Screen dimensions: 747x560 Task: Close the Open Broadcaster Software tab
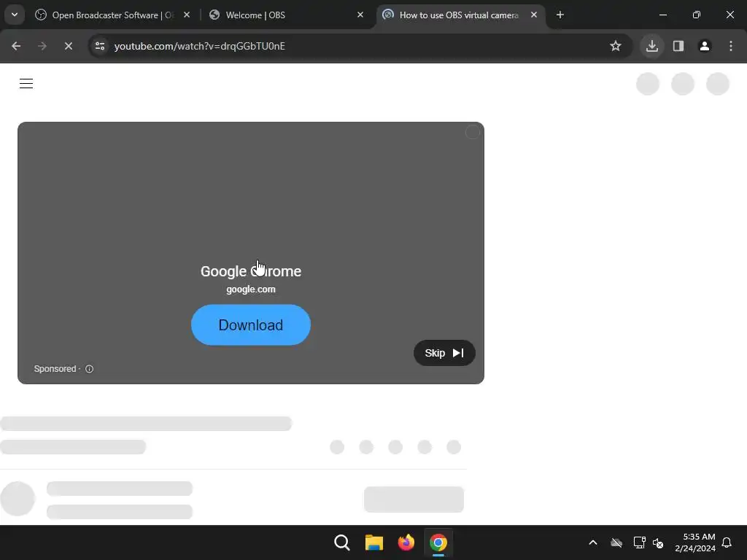pyautogui.click(x=187, y=15)
